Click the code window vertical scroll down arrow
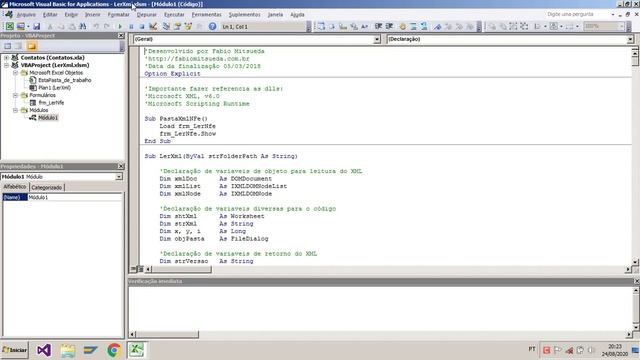This screenshot has height=360, width=640. point(635,262)
